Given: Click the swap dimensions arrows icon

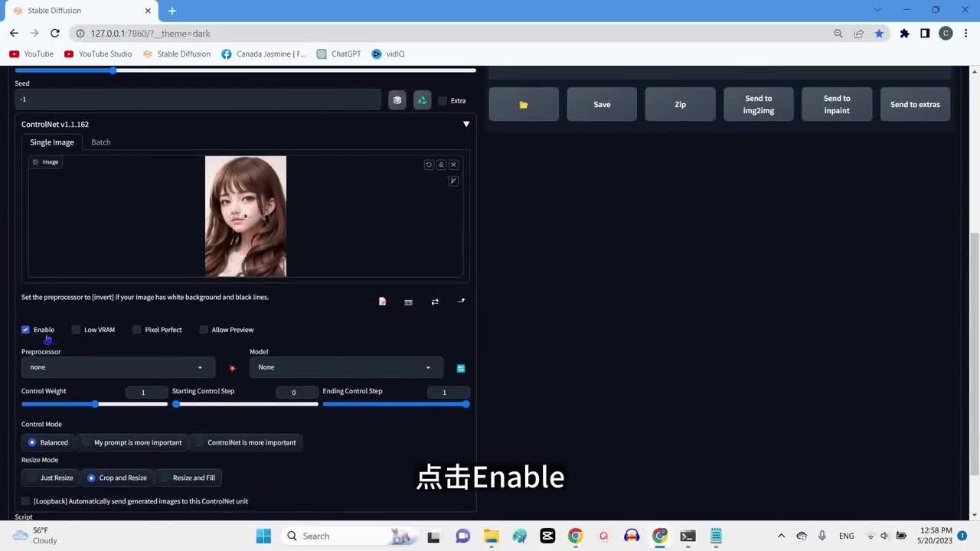Looking at the screenshot, I should coord(435,302).
